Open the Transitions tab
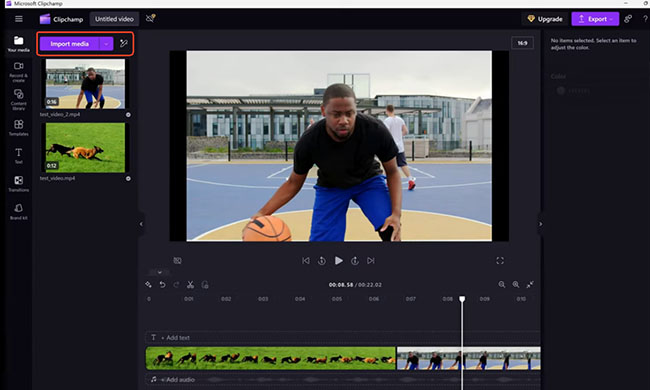The height and width of the screenshot is (390, 650). [19, 184]
